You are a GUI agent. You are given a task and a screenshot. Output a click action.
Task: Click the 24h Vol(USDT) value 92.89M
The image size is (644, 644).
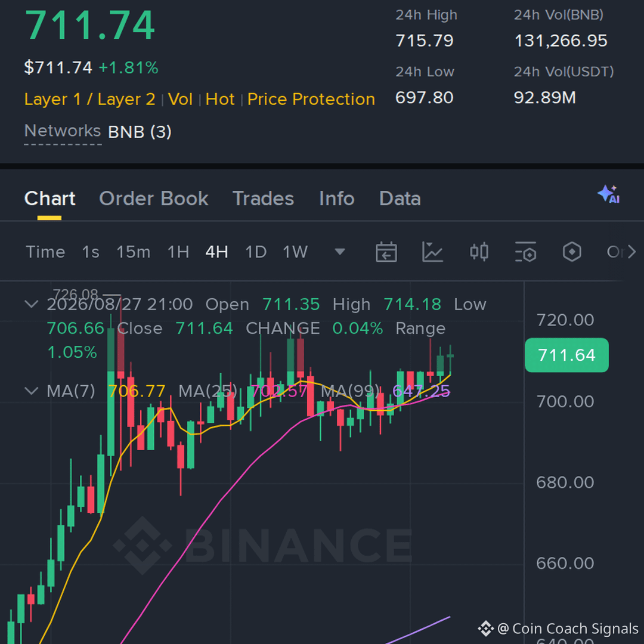coord(545,98)
